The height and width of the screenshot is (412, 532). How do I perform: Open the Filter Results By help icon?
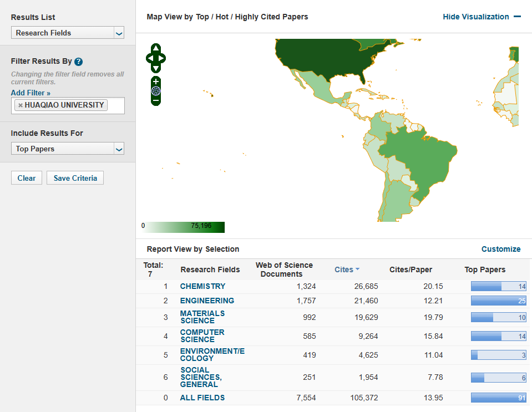pyautogui.click(x=78, y=62)
